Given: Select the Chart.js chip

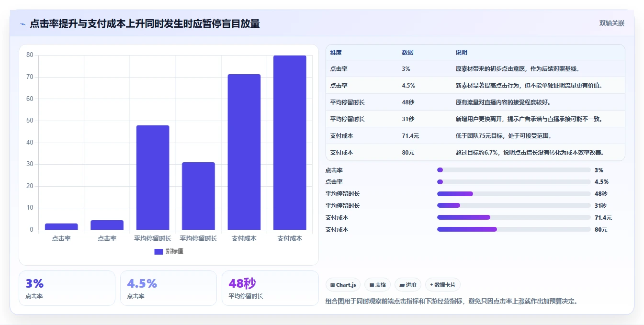Looking at the screenshot, I should pos(343,285).
